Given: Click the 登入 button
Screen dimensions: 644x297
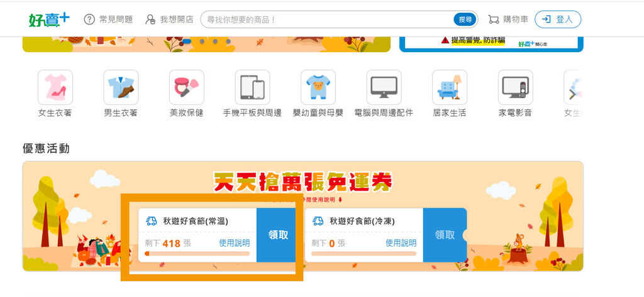Looking at the screenshot, I should (x=558, y=20).
